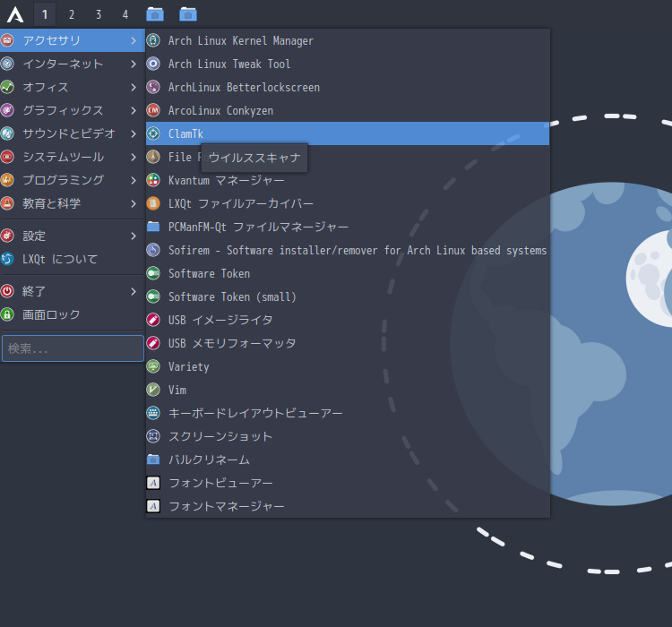
Task: Click the バルクリネーム folder icon
Action: pos(153,460)
